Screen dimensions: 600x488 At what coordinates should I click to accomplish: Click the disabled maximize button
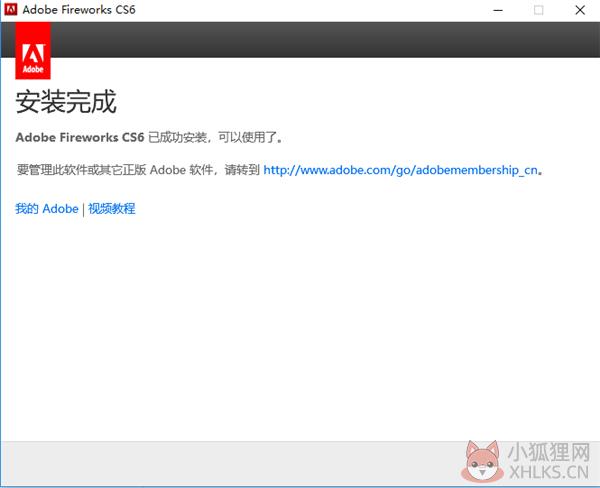pos(538,10)
